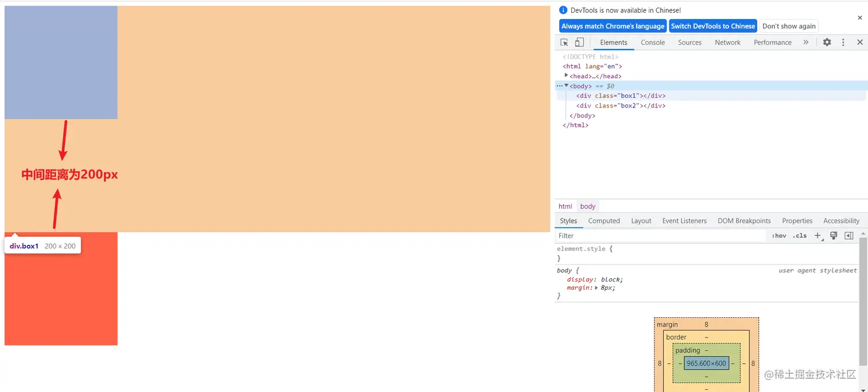Open the DevTools three-dot customize menu

(843, 43)
